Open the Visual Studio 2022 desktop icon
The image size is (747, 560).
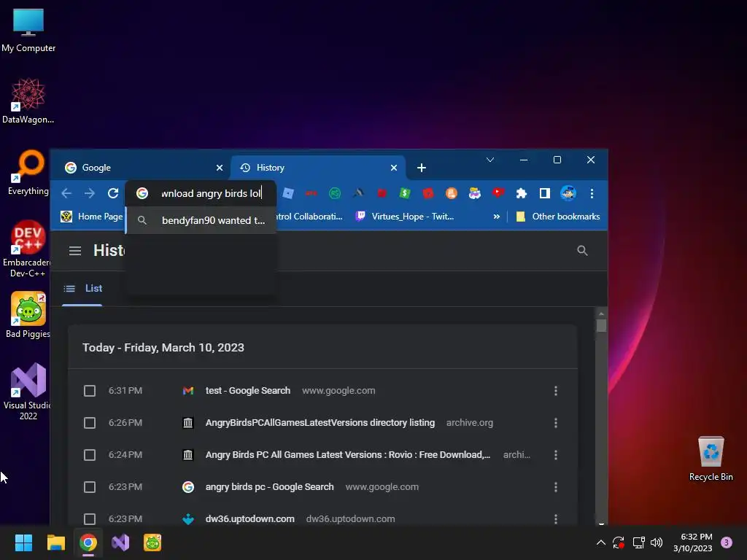coord(28,392)
